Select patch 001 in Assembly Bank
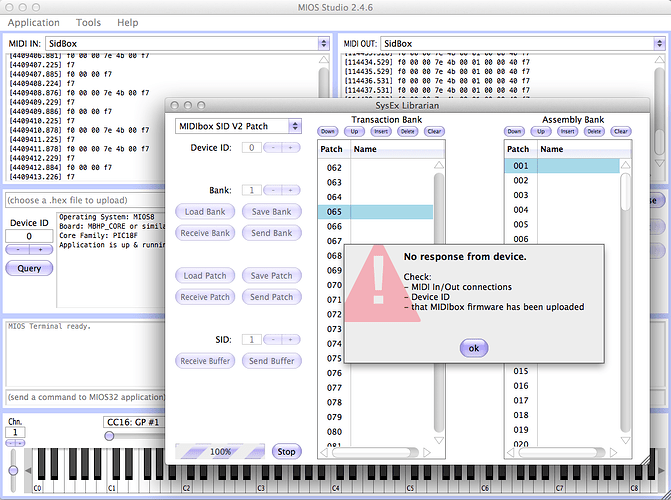The image size is (671, 500). [x=562, y=166]
